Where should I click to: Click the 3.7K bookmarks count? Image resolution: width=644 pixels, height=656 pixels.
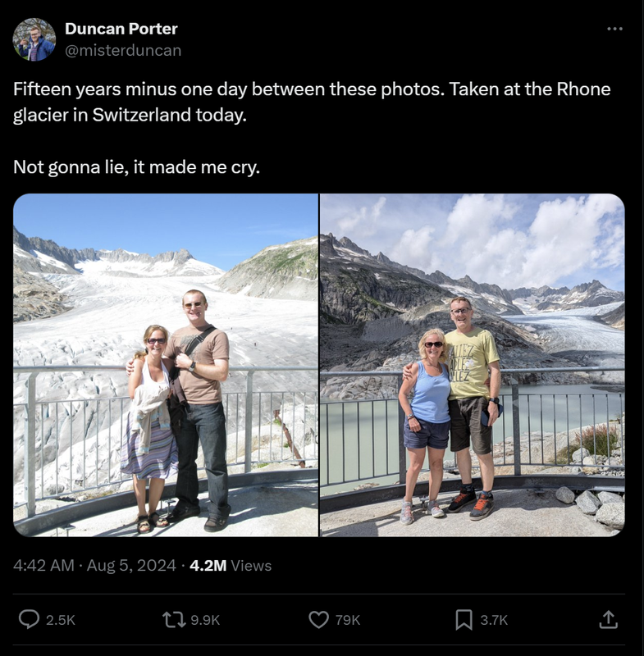tap(494, 620)
